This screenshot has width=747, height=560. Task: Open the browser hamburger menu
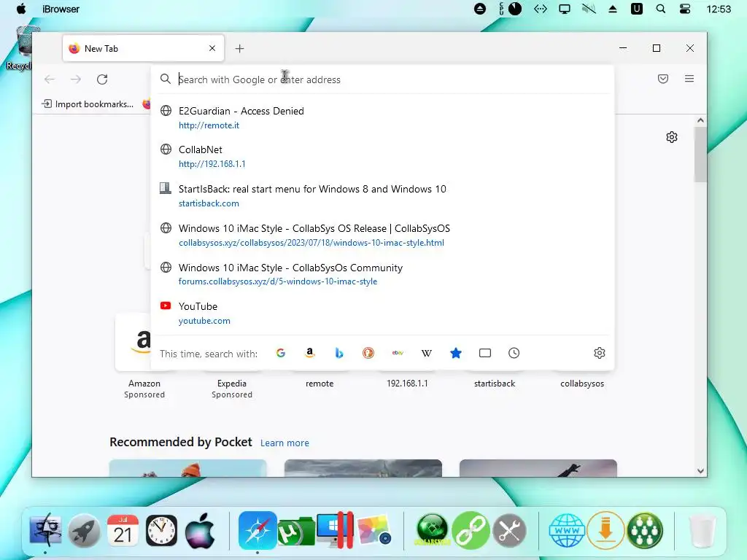(689, 79)
